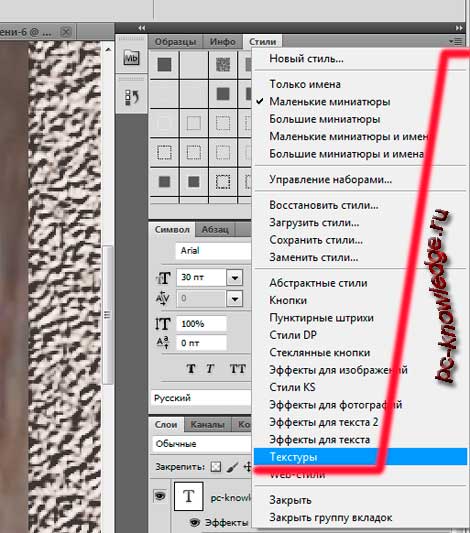
Task: Open the Обычные blend mode dropdown
Action: click(202, 444)
